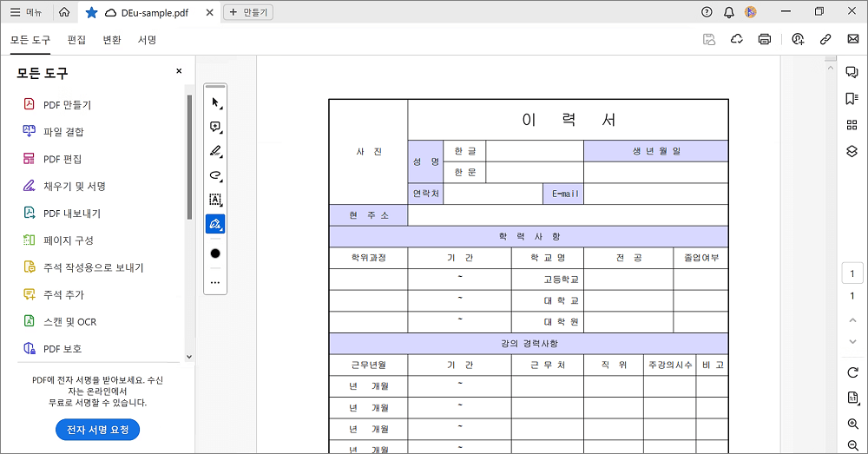Open 주석 추가 tool
The image size is (868, 454).
[x=53, y=294]
